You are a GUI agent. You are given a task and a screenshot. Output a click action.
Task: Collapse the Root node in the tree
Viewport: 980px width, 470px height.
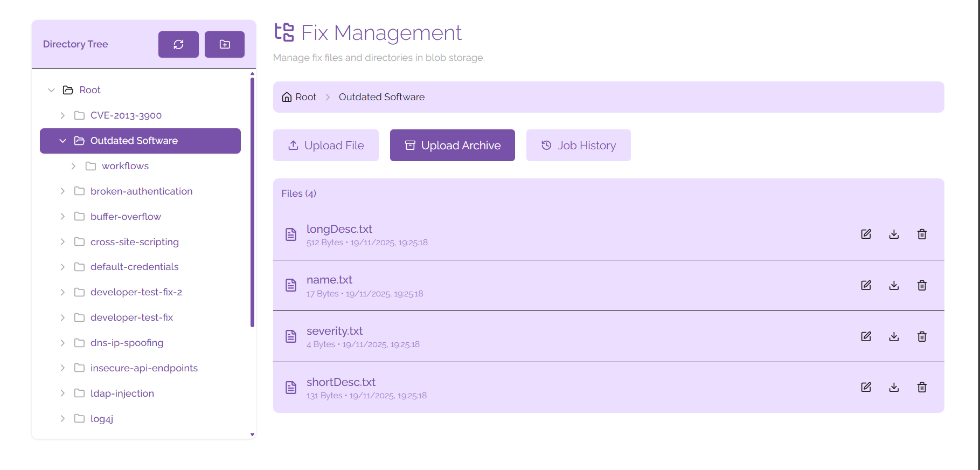tap(51, 89)
